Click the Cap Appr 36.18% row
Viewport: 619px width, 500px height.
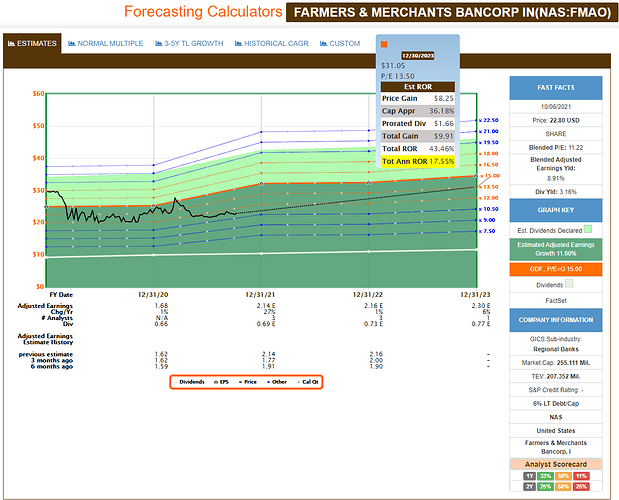click(418, 111)
